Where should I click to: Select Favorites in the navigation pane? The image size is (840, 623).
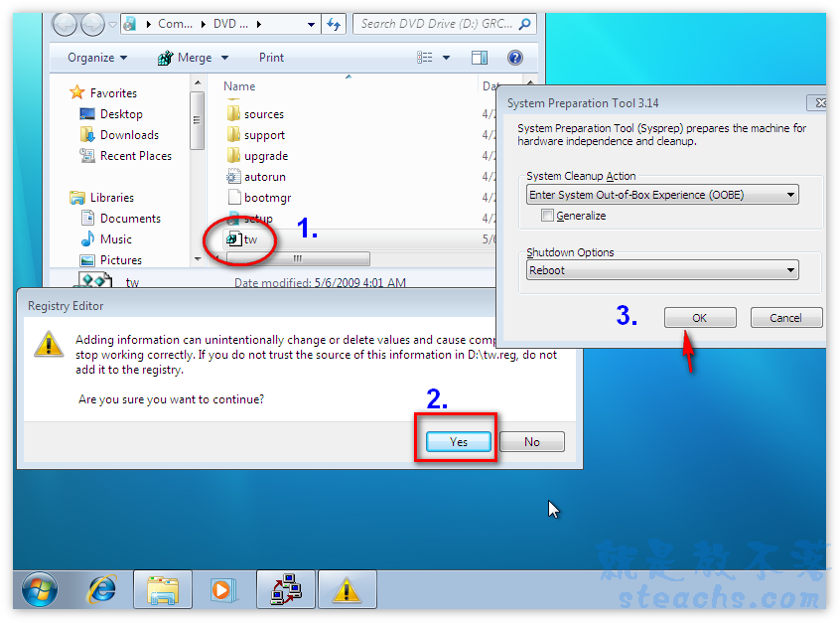pyautogui.click(x=103, y=92)
